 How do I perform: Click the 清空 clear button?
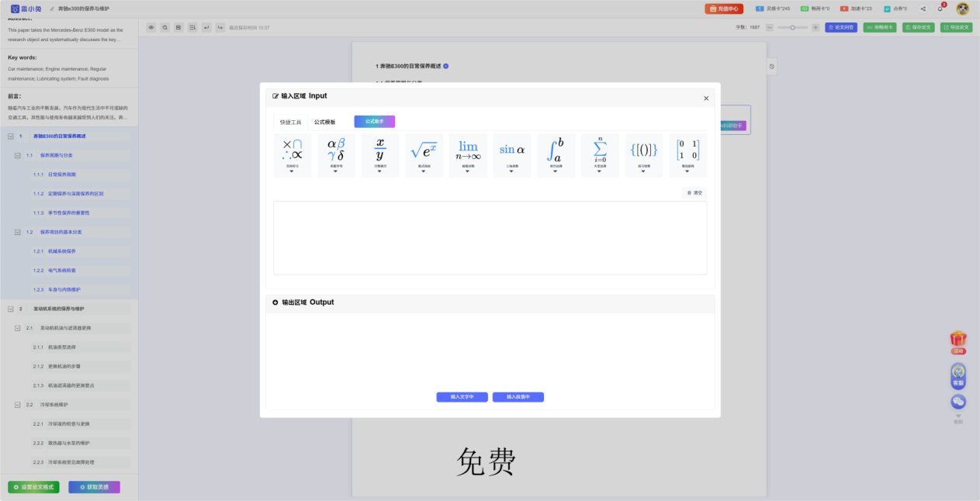[x=694, y=192]
